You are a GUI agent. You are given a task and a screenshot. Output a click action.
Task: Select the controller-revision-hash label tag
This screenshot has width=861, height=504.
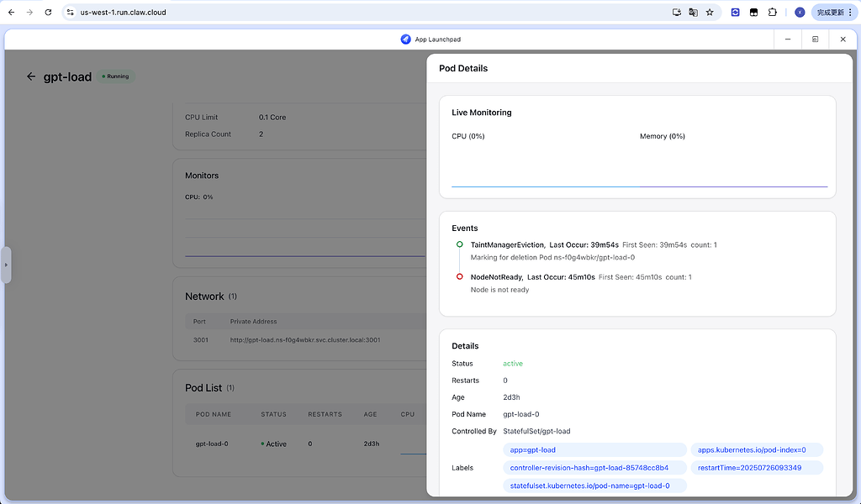(x=594, y=468)
